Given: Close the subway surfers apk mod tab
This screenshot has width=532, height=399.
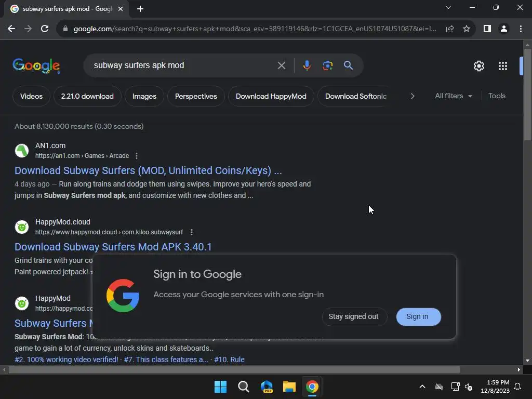Looking at the screenshot, I should 121,9.
